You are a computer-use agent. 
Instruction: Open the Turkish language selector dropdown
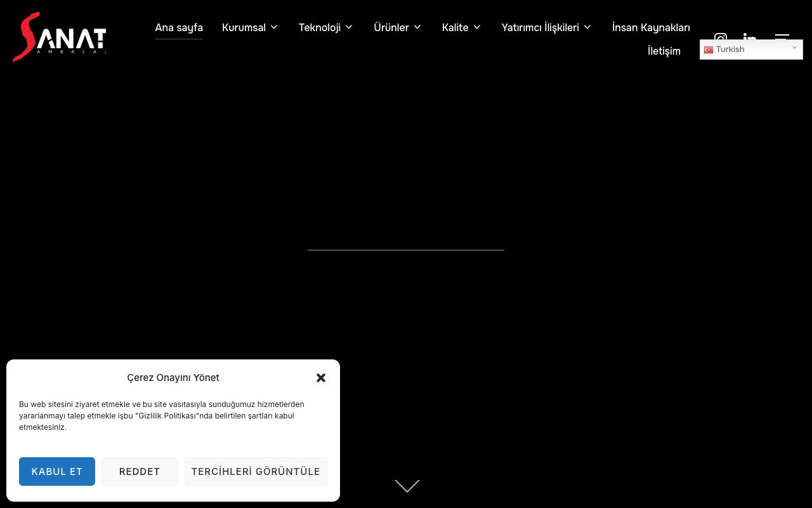pos(751,50)
